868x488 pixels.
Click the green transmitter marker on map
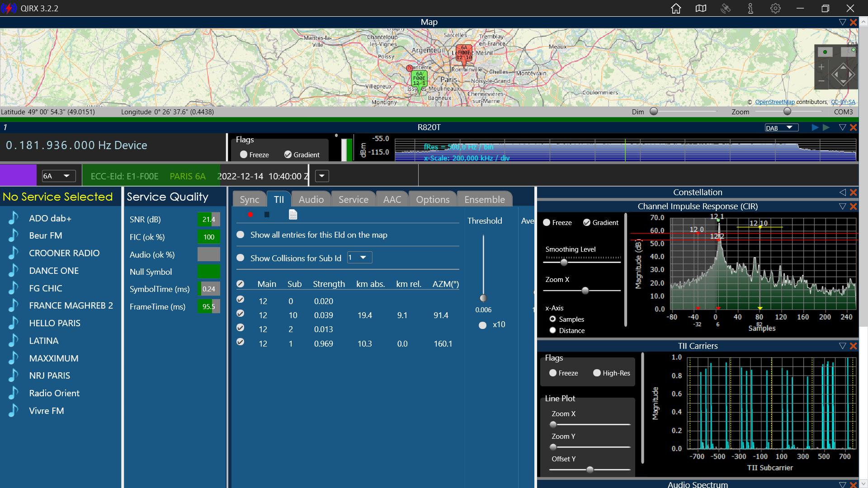(x=419, y=79)
